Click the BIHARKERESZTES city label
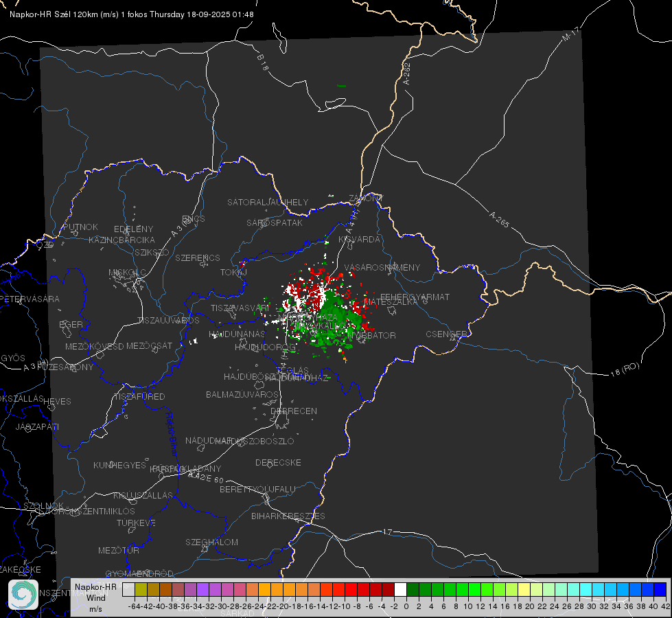 pos(288,516)
